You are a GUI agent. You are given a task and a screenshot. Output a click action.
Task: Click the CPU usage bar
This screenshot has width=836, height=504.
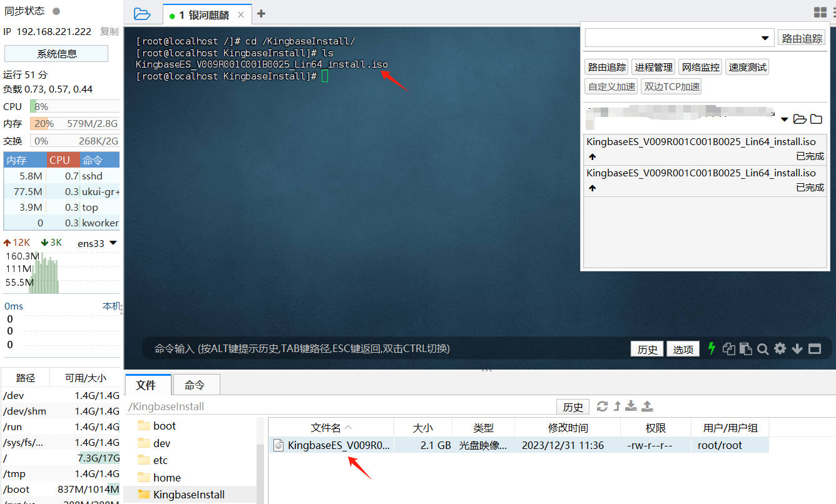click(x=74, y=106)
